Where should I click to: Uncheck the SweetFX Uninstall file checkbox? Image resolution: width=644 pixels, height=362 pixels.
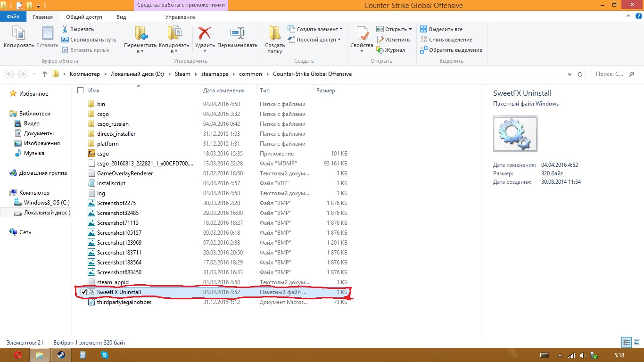(x=83, y=292)
